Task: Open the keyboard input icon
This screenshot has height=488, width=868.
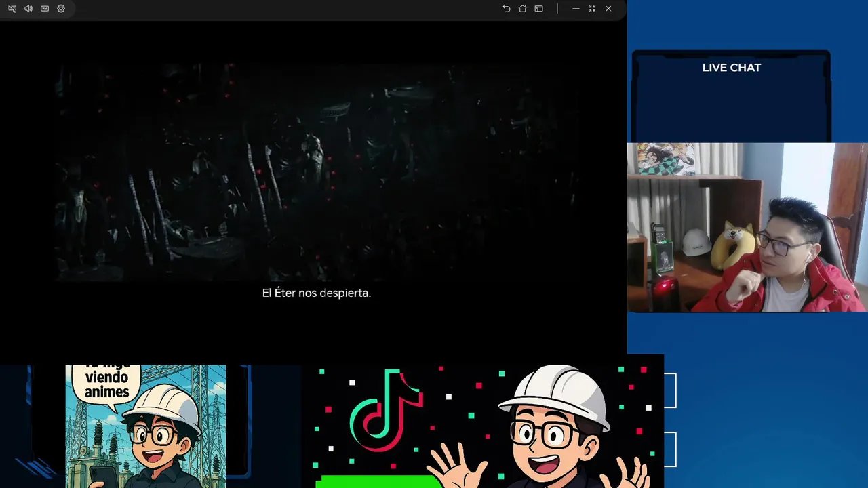Action: [45, 9]
